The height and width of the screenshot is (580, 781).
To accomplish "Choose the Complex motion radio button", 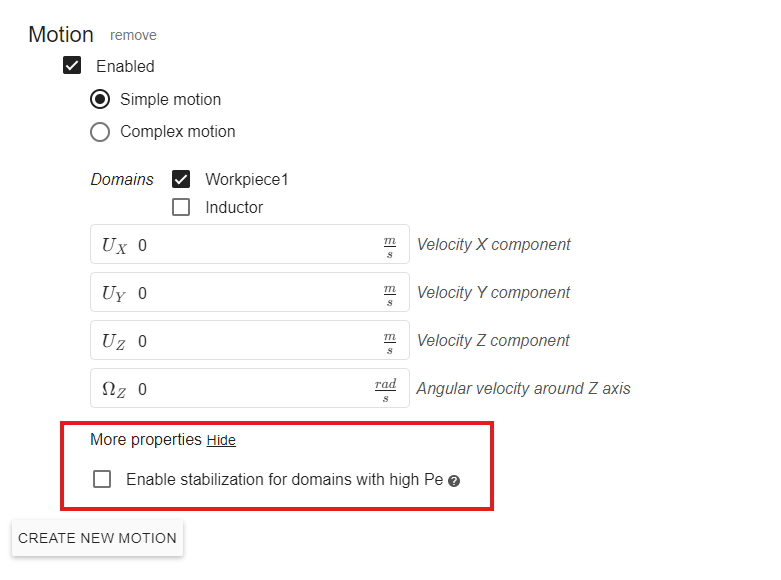I will pyautogui.click(x=100, y=131).
